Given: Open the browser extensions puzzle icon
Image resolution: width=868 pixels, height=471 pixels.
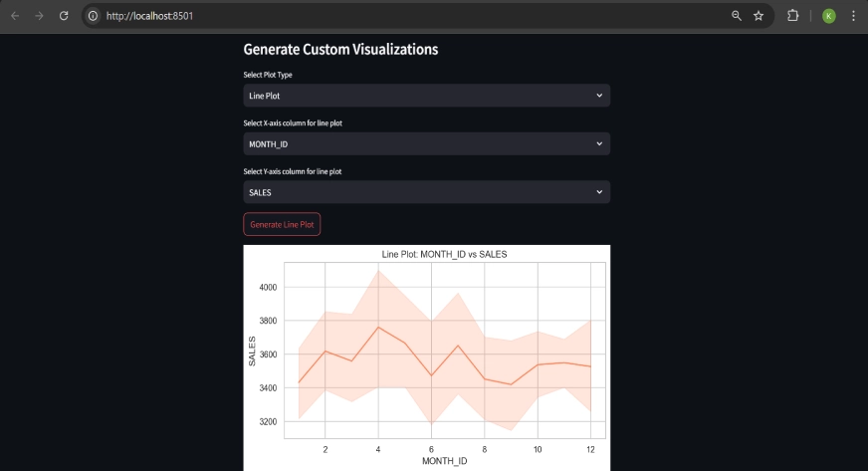Looking at the screenshot, I should coord(792,16).
